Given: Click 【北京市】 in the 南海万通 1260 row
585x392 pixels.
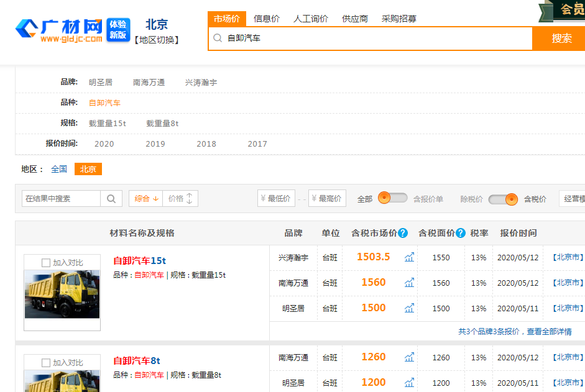Looking at the screenshot, I should [x=568, y=357].
